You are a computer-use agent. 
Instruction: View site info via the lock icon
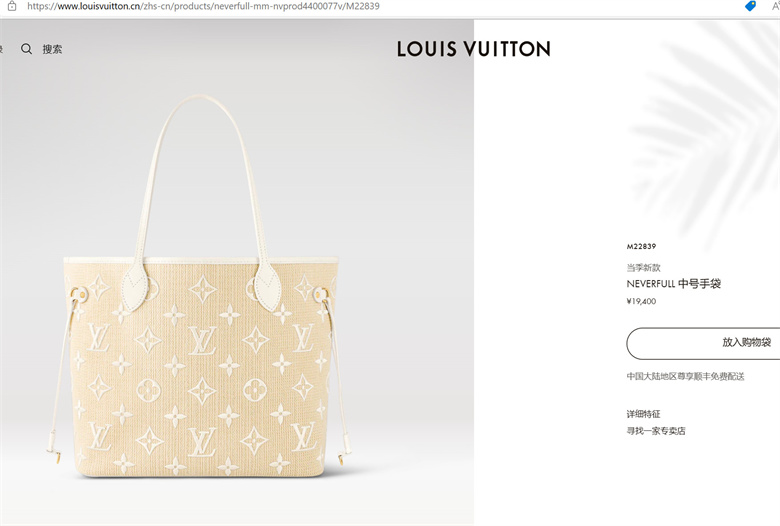click(x=12, y=6)
